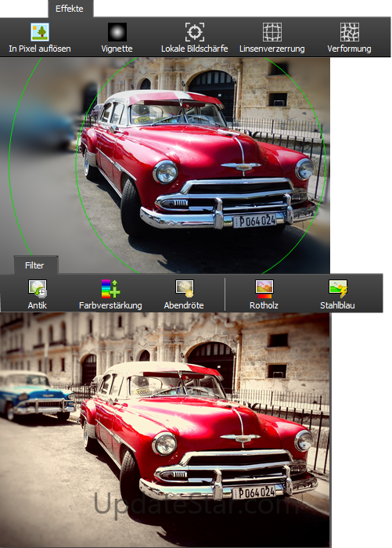Screen dimensions: 392x548
Task: Select the Verformung effect icon
Action: click(x=350, y=32)
